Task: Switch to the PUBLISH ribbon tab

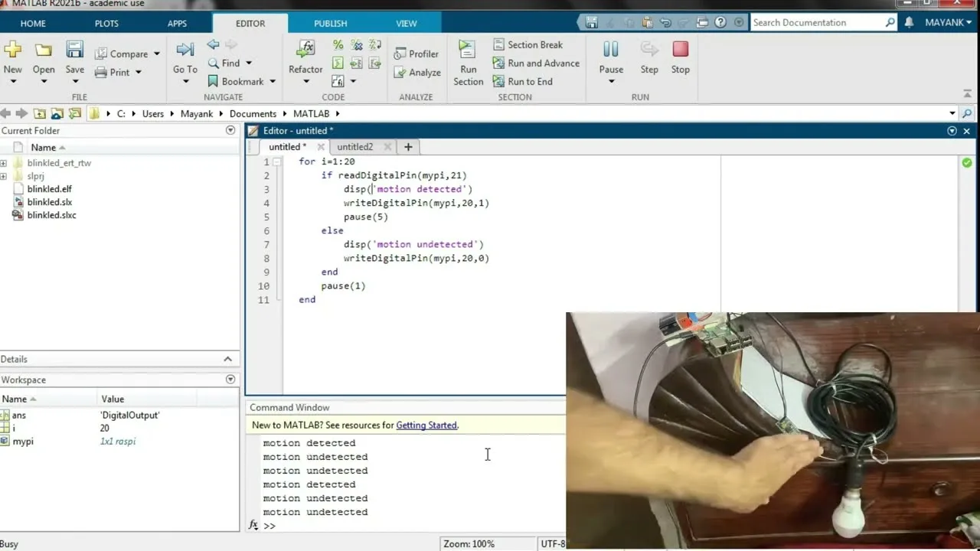Action: [x=330, y=23]
